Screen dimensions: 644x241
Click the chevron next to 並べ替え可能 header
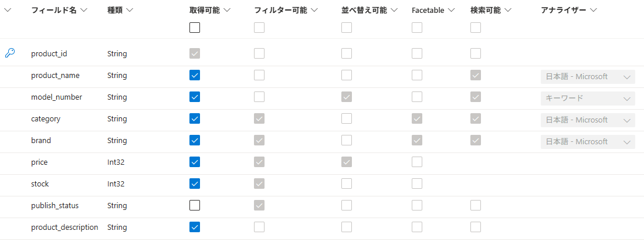[x=395, y=10]
